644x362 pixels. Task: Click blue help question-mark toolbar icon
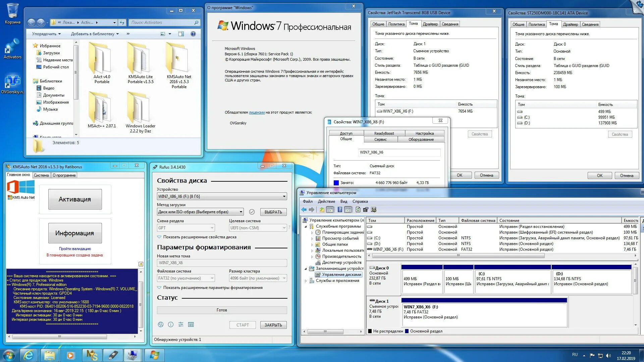click(x=340, y=210)
